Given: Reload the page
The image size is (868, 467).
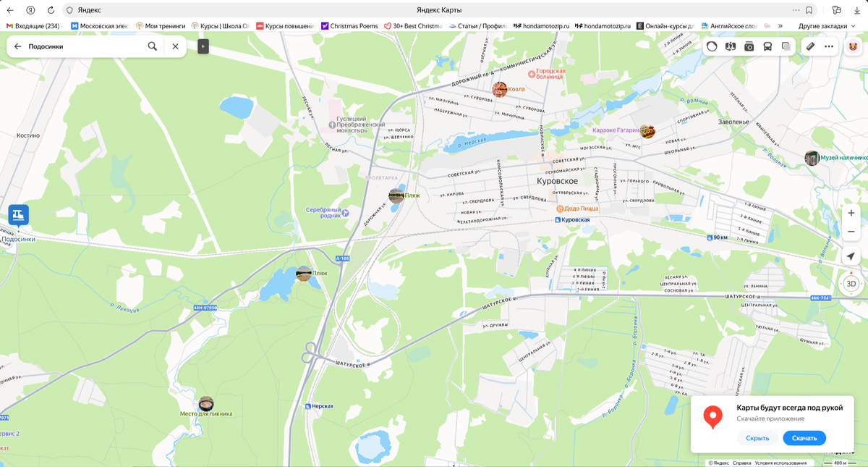Looking at the screenshot, I should pyautogui.click(x=51, y=10).
